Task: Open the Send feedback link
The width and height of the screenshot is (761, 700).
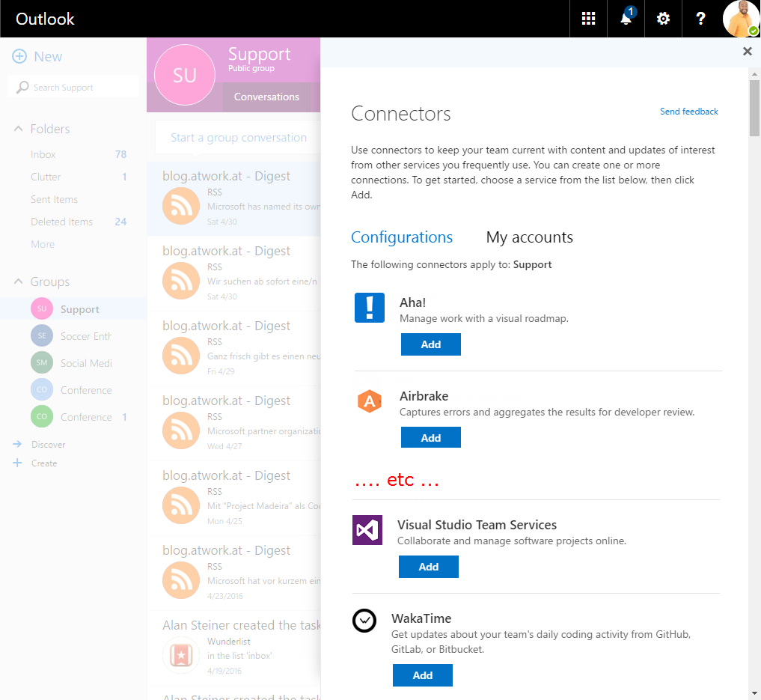Action: [688, 112]
